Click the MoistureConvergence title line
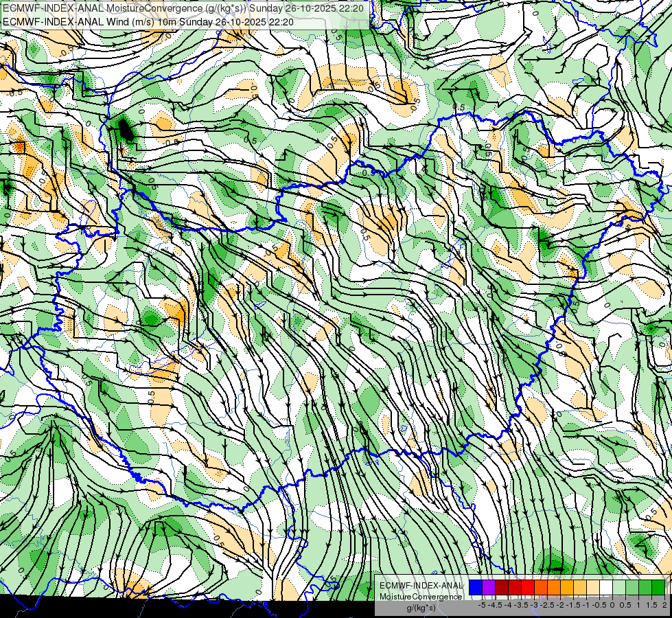This screenshot has width=672, height=618. click(x=183, y=8)
